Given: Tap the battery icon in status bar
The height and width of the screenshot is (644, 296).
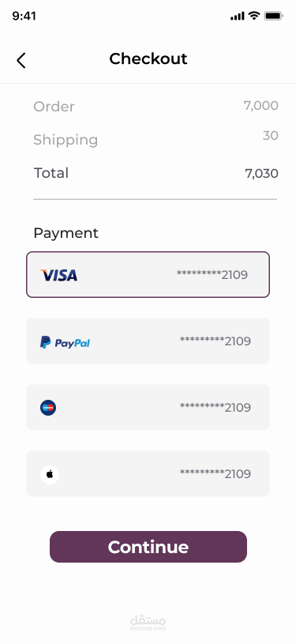Looking at the screenshot, I should (x=273, y=16).
